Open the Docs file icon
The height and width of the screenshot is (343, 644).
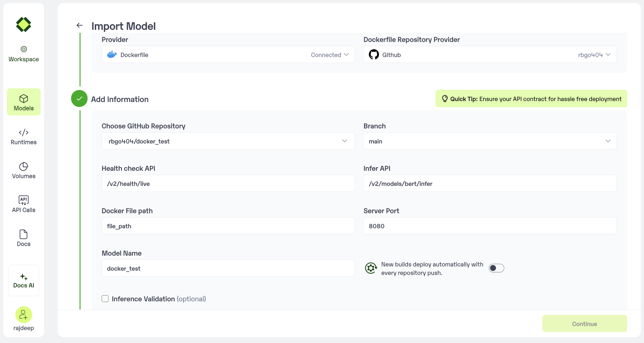click(24, 234)
